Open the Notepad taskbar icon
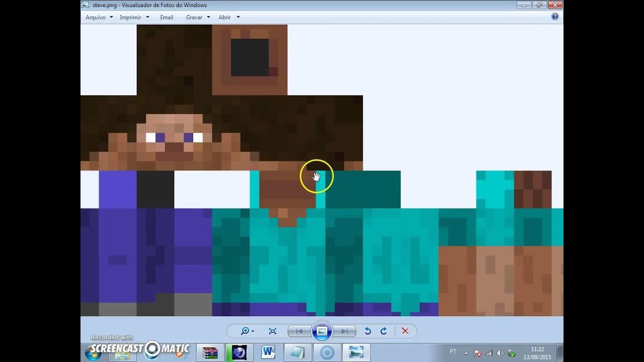Image resolution: width=644 pixels, height=362 pixels. (x=297, y=352)
